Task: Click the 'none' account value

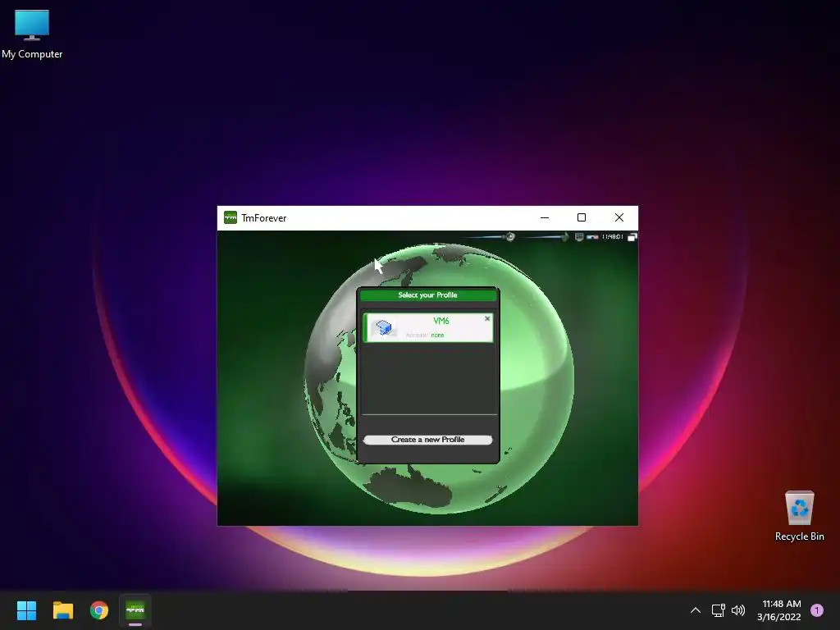Action: 438,336
